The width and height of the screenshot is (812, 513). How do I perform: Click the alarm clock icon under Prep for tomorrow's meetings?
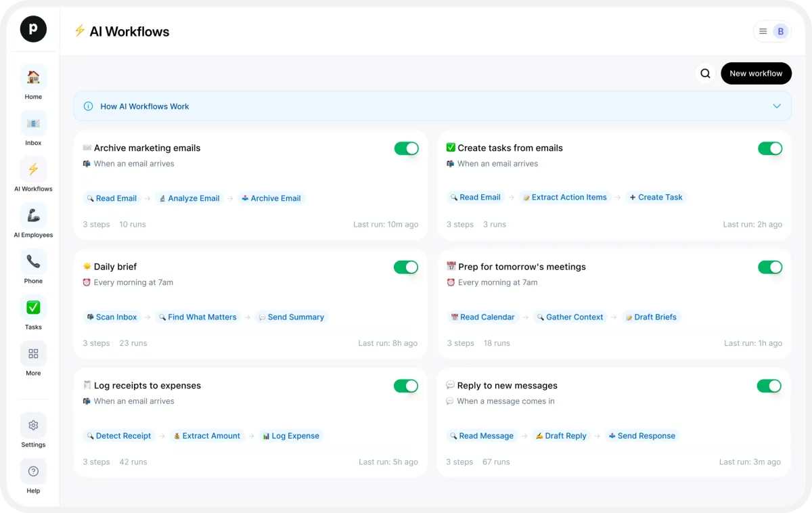pos(451,282)
